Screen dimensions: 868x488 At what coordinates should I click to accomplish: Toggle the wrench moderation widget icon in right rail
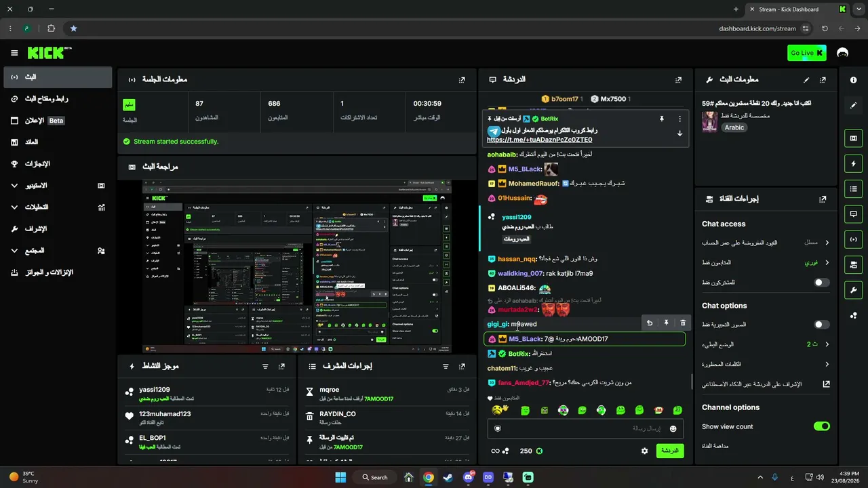(x=853, y=289)
